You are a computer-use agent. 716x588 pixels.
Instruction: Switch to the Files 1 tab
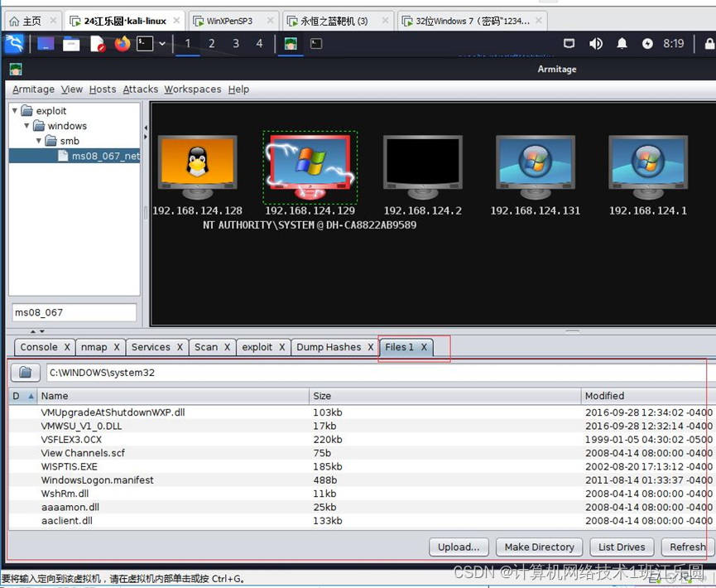[399, 347]
